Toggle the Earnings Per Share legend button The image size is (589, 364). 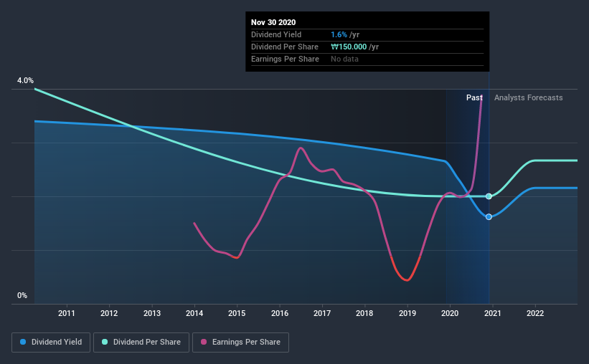pos(241,343)
